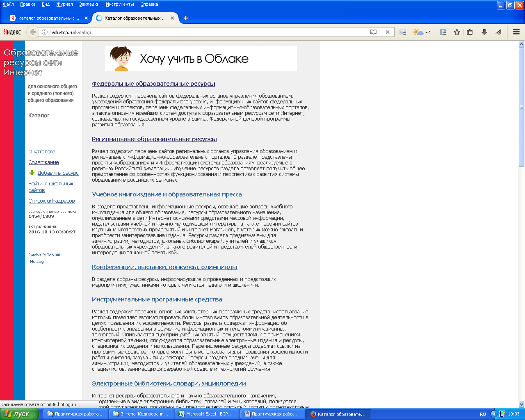Select the loading 'Каталог образовательных' tab
This screenshot has height=420, width=525.
tap(135, 18)
